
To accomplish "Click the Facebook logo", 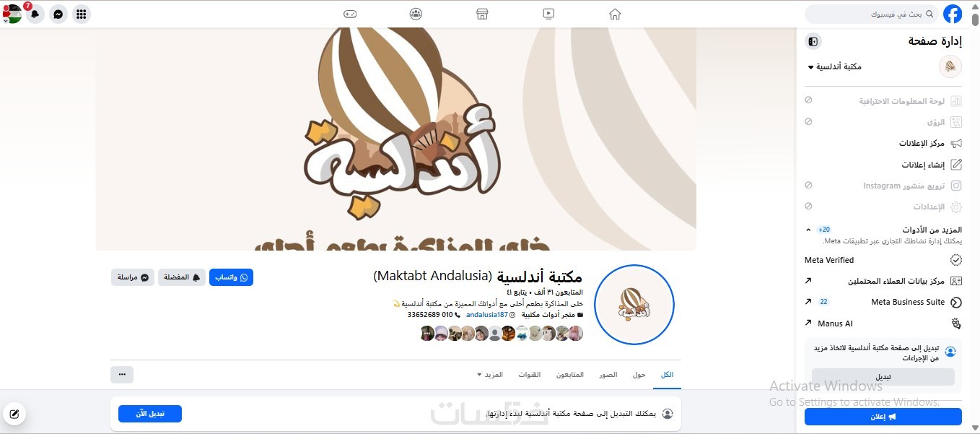I will (953, 14).
